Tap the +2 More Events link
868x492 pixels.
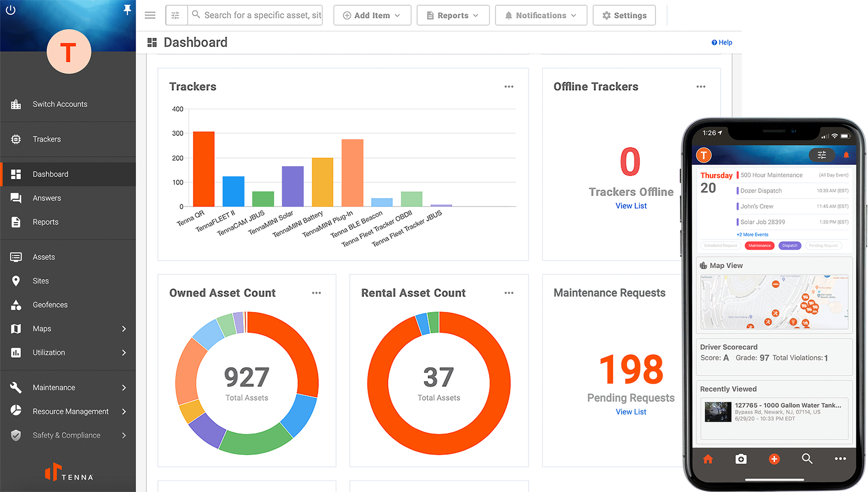coord(753,235)
